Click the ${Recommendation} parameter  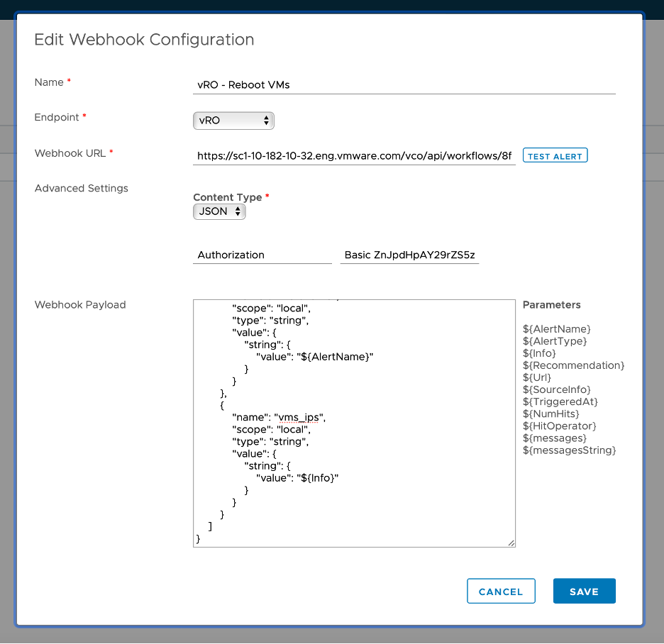click(573, 365)
